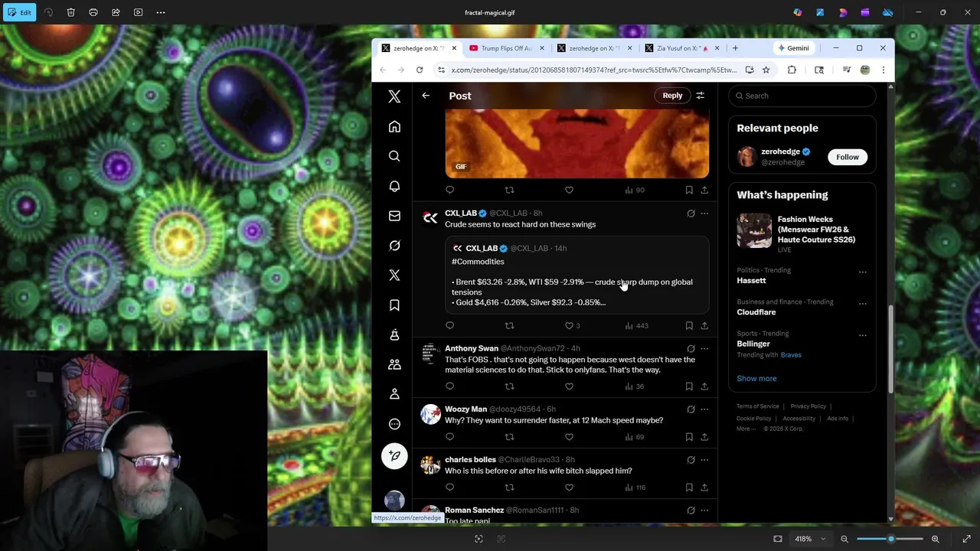Click the X Search input field
The image size is (980, 551).
click(802, 96)
